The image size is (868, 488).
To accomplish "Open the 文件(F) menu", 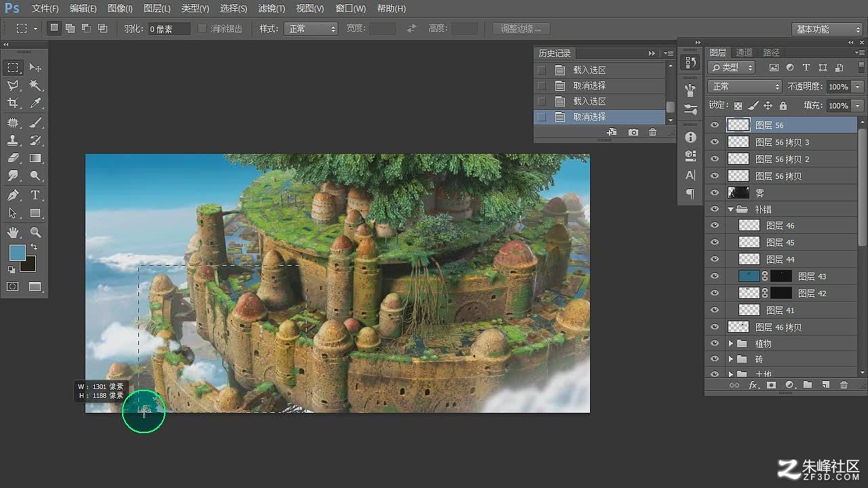I will pyautogui.click(x=45, y=9).
